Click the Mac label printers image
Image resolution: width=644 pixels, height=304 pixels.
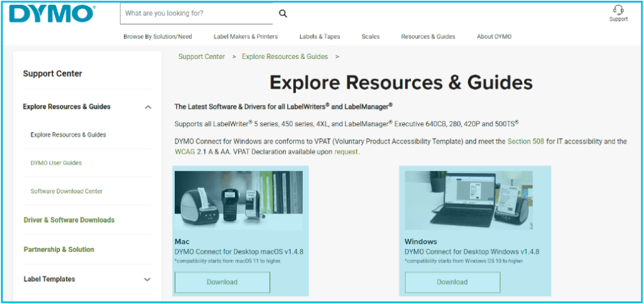click(238, 200)
